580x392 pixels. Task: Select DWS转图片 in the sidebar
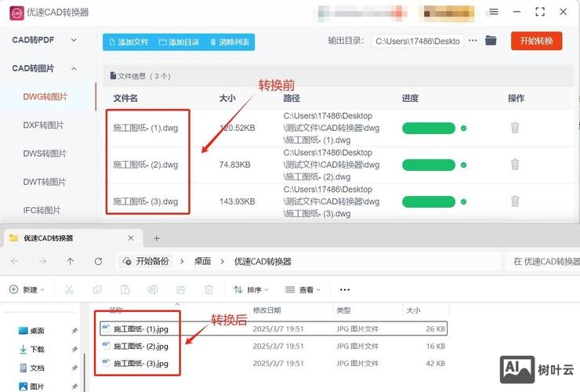(45, 154)
